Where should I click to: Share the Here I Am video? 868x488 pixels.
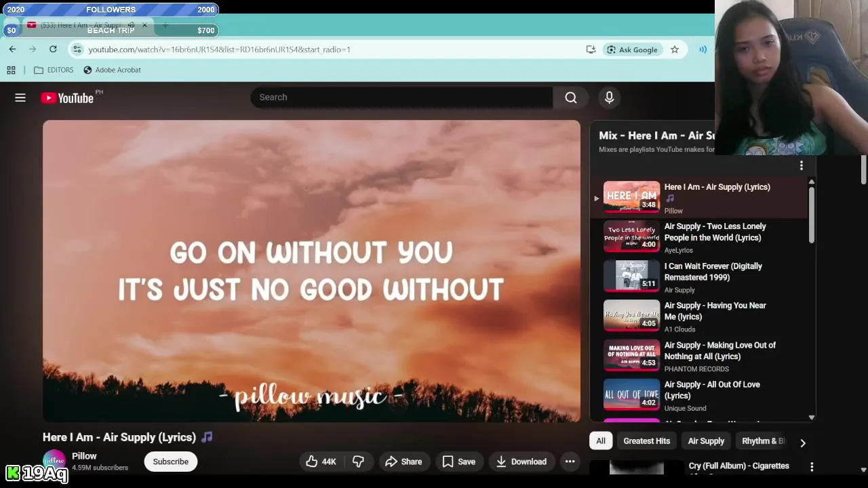pyautogui.click(x=403, y=462)
